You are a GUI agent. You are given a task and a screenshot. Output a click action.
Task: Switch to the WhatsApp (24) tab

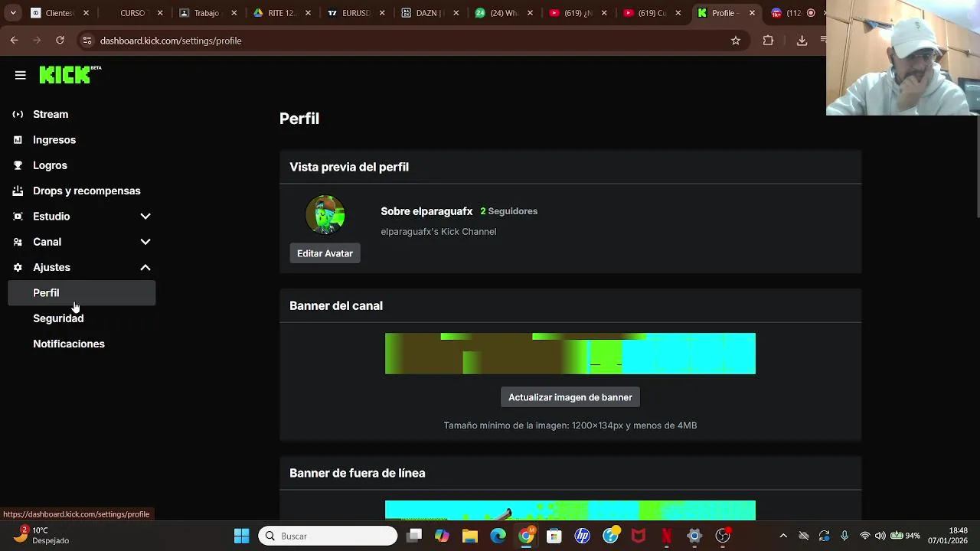tap(502, 13)
